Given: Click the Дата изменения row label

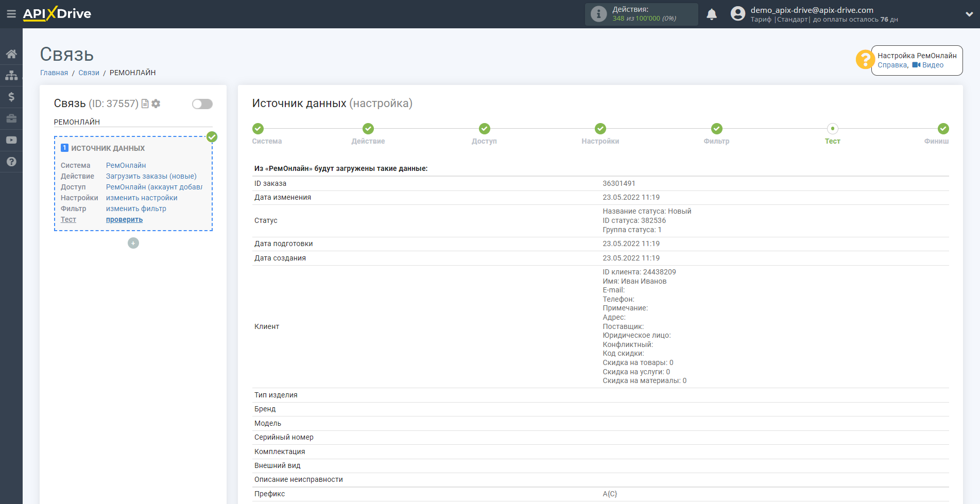Looking at the screenshot, I should (283, 197).
